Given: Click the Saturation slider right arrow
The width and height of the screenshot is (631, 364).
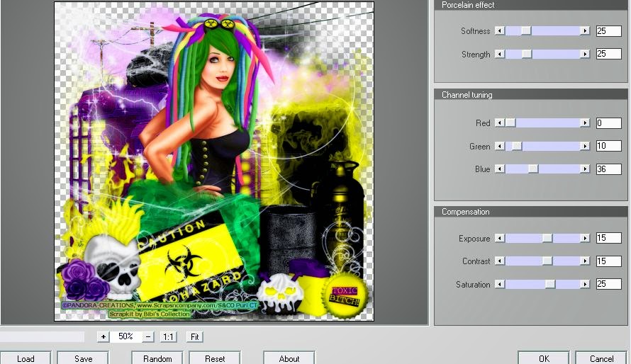Looking at the screenshot, I should tap(585, 285).
